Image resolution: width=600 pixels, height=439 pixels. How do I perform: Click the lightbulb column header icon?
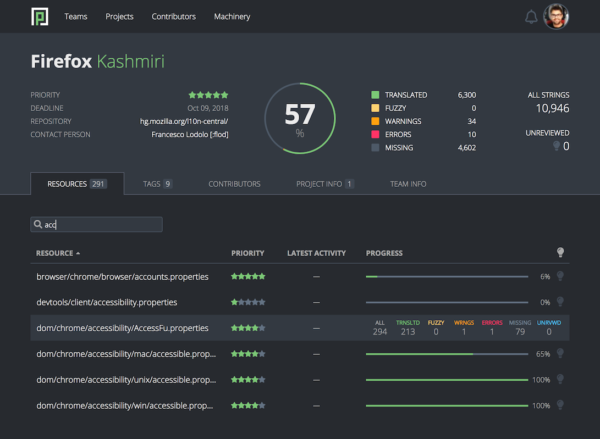(560, 253)
